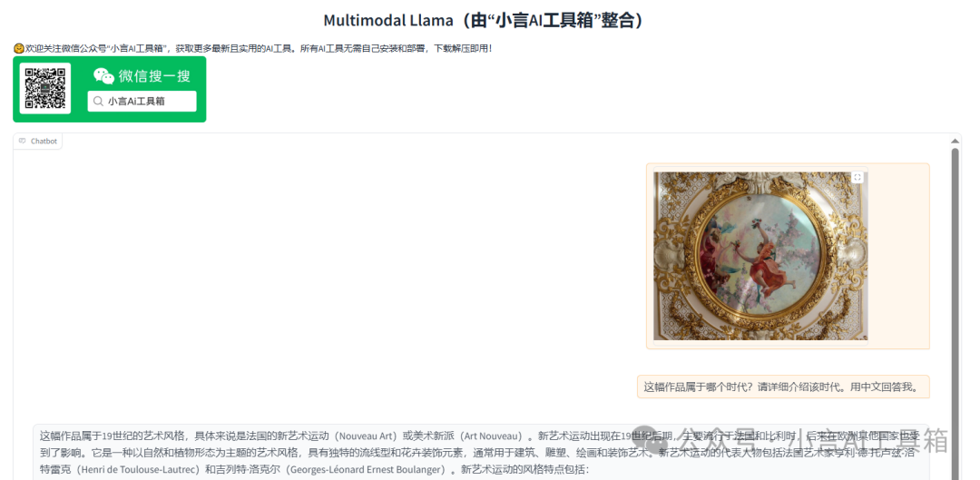
Task: Click the smiling emoji before the welcome text
Action: click(19, 48)
